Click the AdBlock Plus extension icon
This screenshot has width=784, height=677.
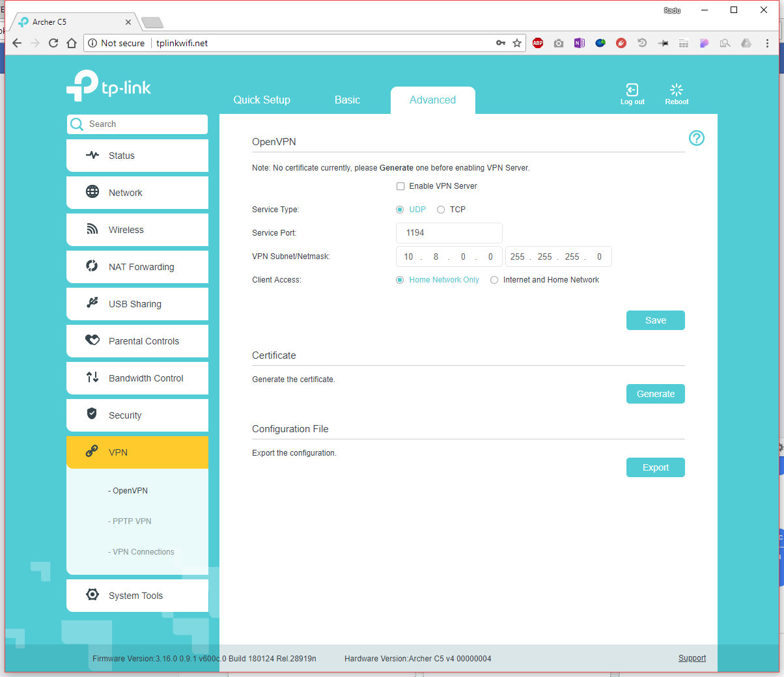tap(538, 43)
